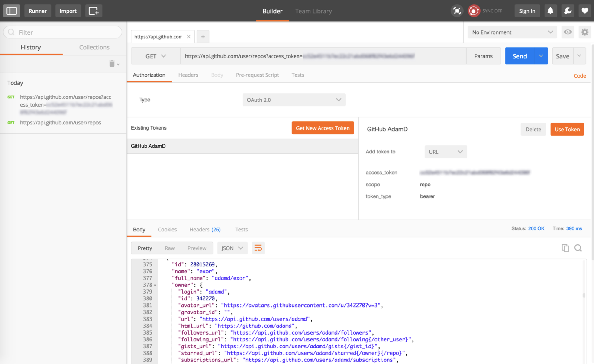
Task: Switch response view to Raw
Action: point(170,248)
